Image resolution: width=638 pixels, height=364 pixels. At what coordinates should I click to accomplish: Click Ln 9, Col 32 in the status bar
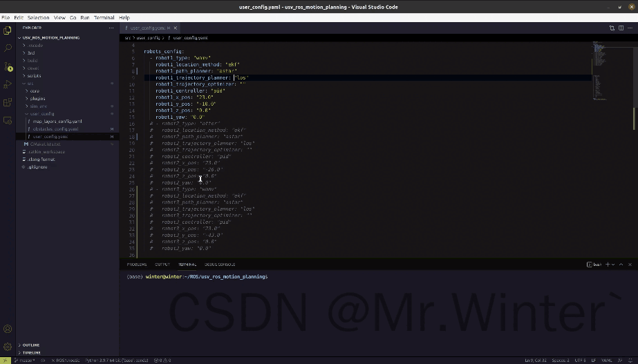[535, 361]
